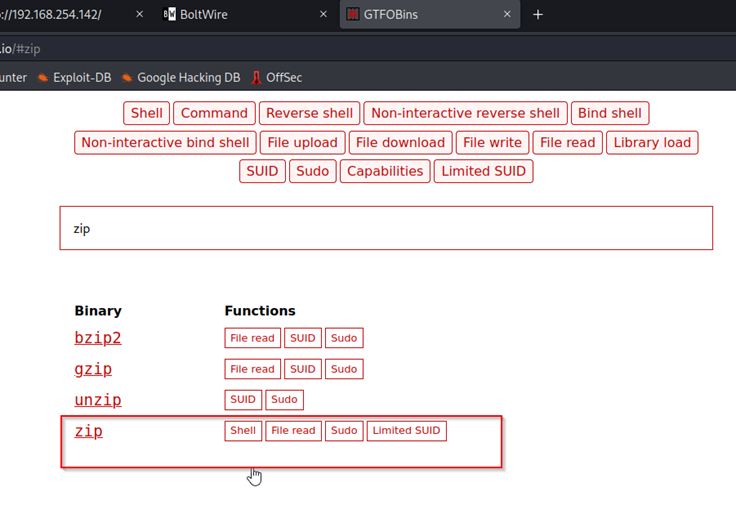Switch to the 192.168.254.142 tab

pyautogui.click(x=73, y=15)
